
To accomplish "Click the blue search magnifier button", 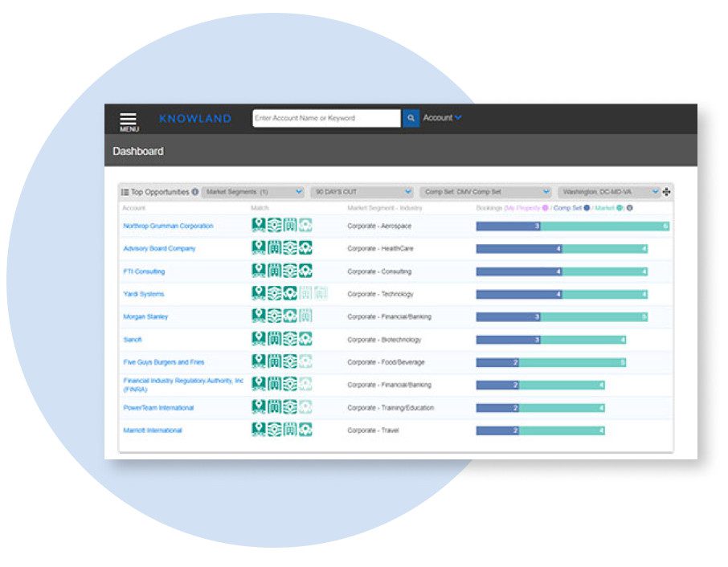I will point(411,118).
